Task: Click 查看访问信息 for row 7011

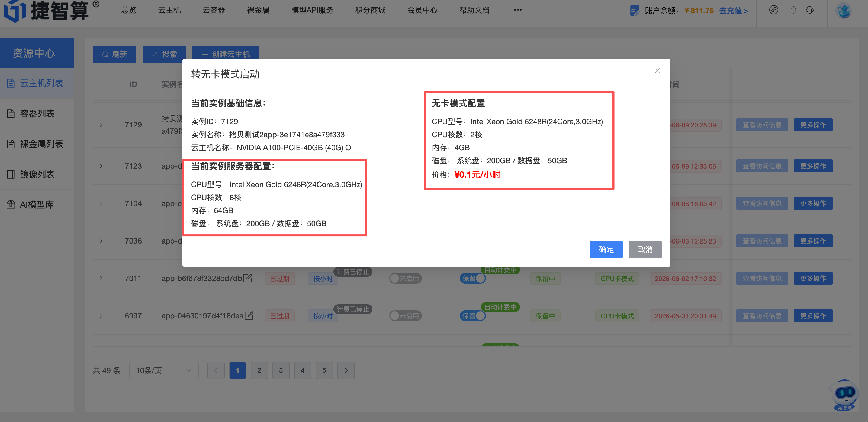Action: tap(762, 278)
